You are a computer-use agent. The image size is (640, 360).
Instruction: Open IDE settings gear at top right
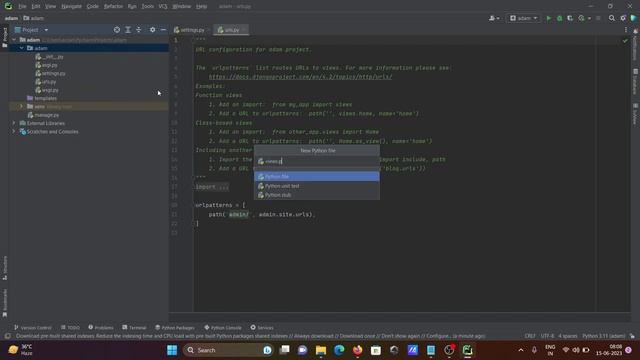coord(623,18)
